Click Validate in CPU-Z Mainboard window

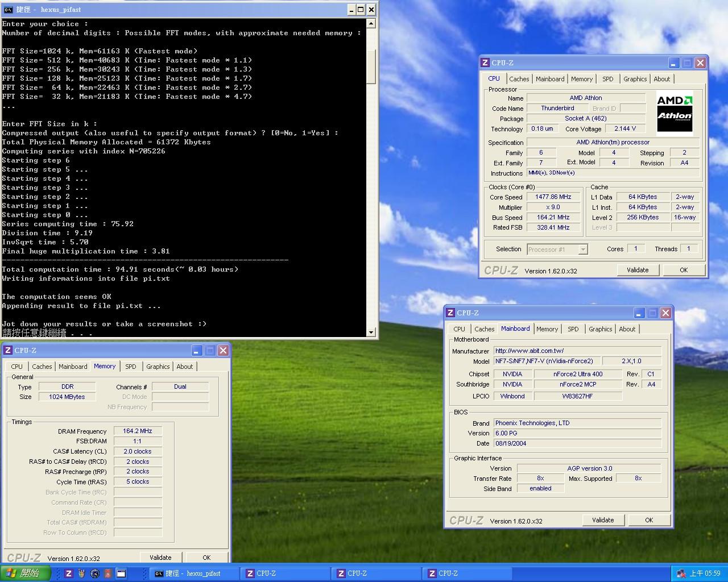click(603, 520)
